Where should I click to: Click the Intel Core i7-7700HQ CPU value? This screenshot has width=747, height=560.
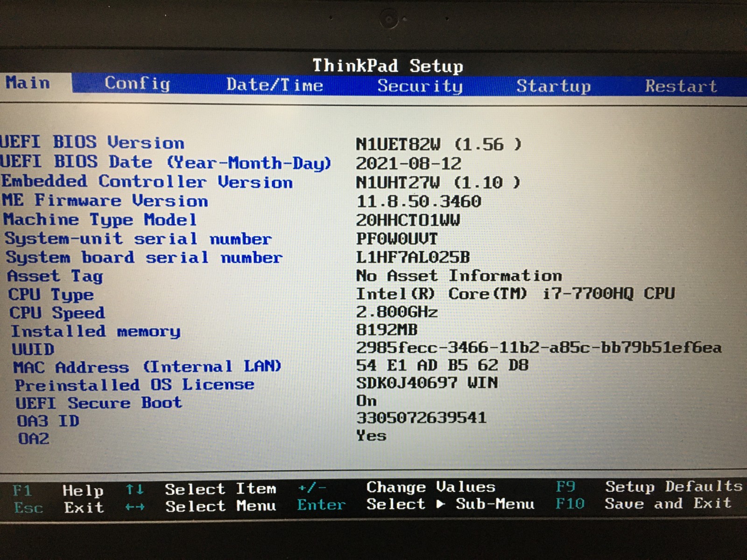515,294
